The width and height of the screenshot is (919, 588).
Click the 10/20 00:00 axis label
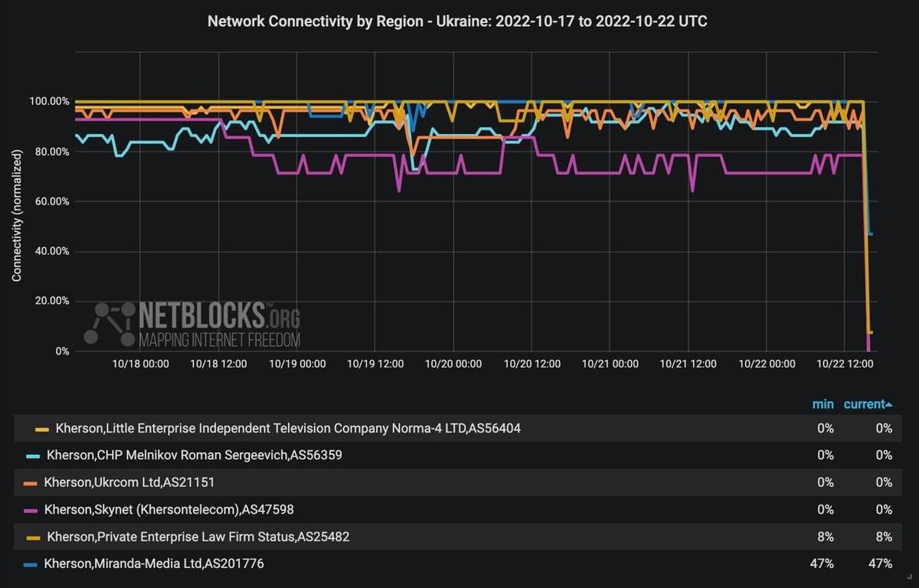click(453, 364)
